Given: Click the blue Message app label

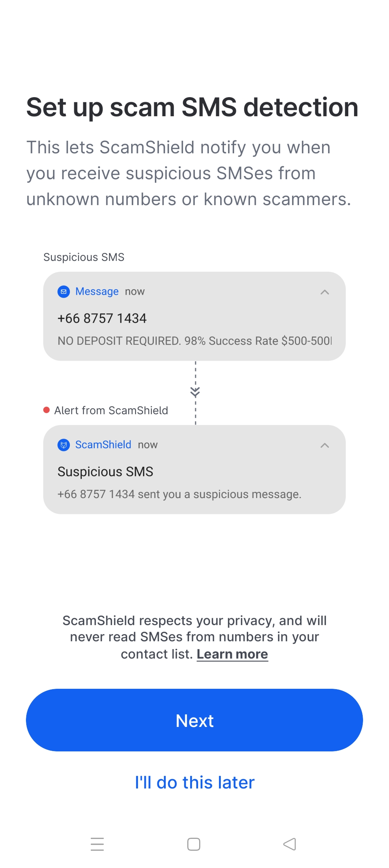Looking at the screenshot, I should point(97,291).
